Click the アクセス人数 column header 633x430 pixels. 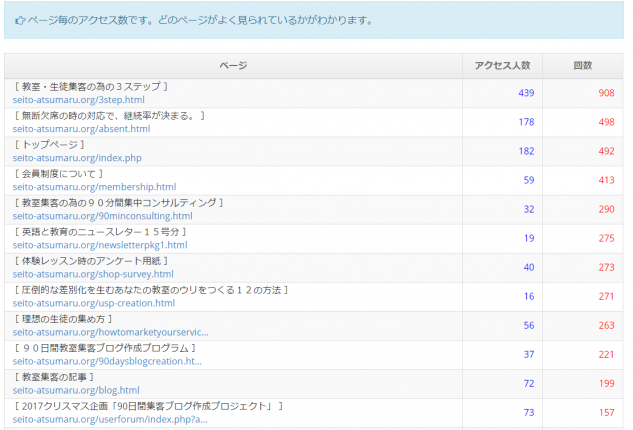(502, 65)
